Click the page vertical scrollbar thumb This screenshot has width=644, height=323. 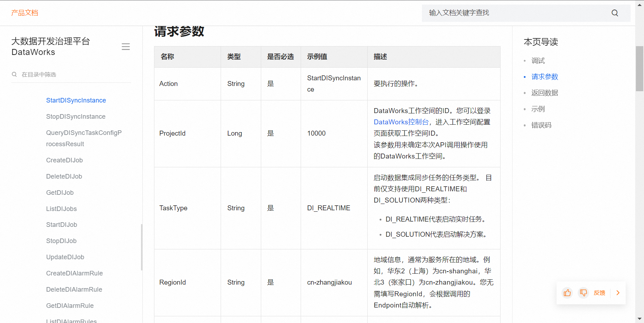click(639, 69)
